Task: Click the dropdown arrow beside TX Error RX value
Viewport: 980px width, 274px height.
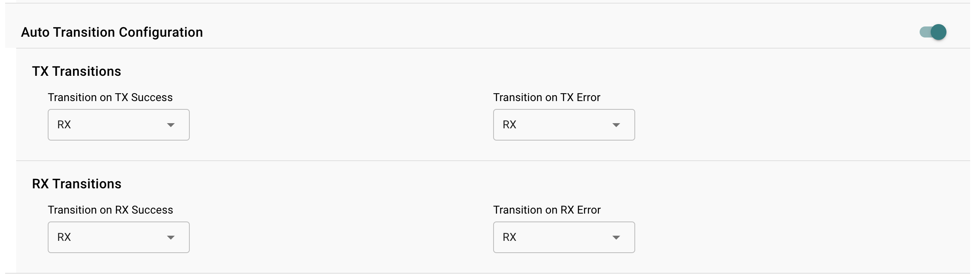Action: [617, 125]
